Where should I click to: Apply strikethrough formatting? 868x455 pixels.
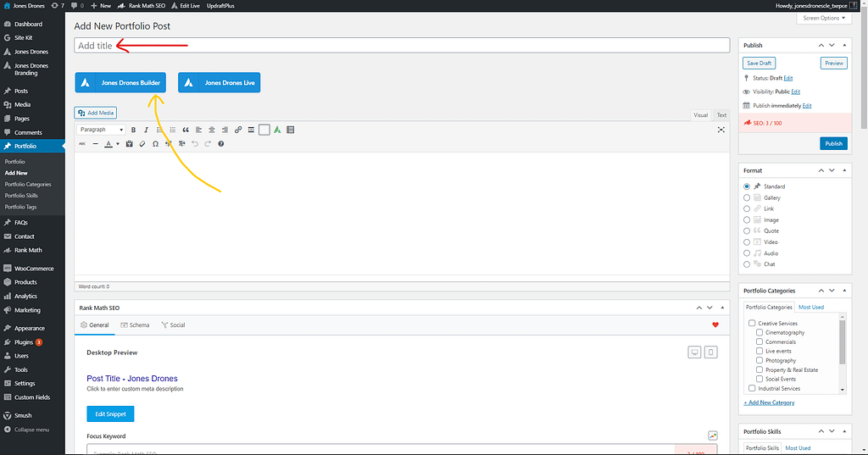(82, 144)
